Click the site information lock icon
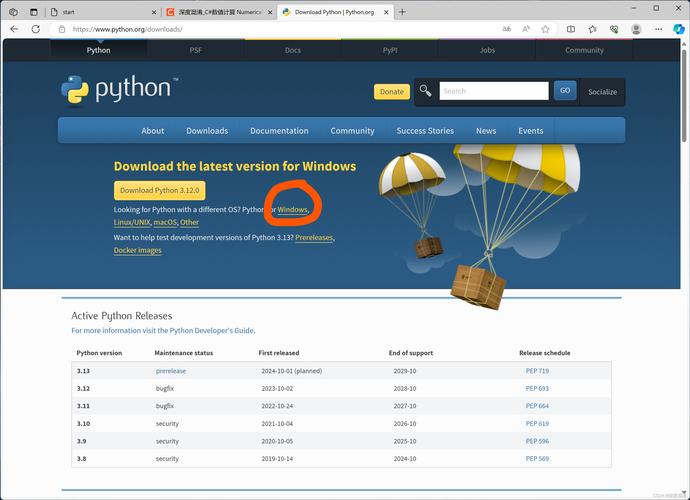Screen dimensions: 690x500 (x=62, y=29)
